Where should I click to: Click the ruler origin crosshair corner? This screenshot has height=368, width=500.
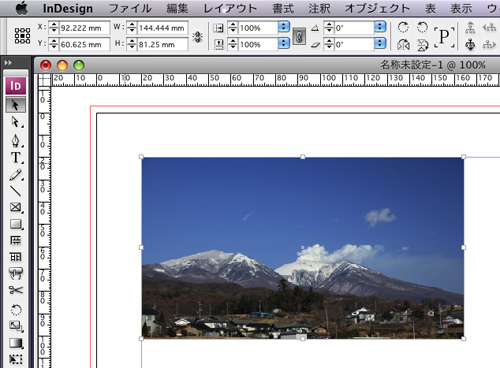click(x=44, y=80)
